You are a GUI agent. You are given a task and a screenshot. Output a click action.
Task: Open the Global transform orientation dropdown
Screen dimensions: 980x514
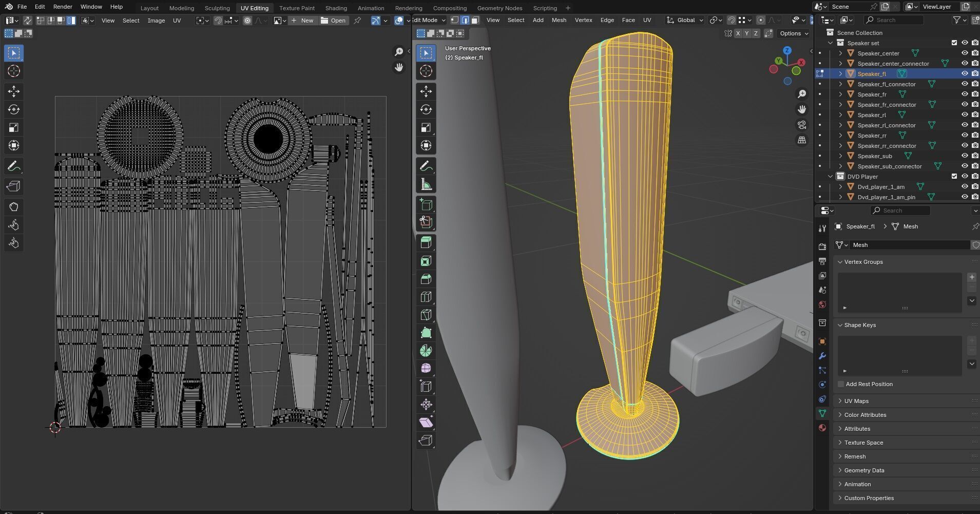[x=685, y=20]
